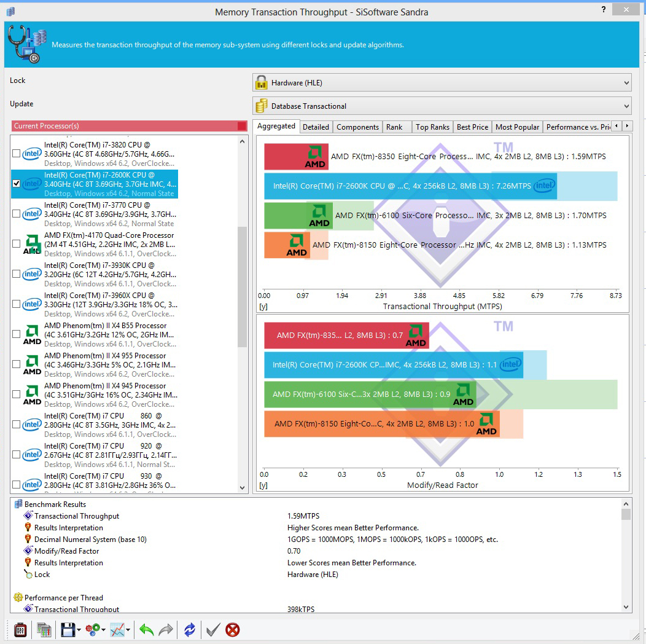
Task: Click the question mark help button
Action: pos(604,9)
